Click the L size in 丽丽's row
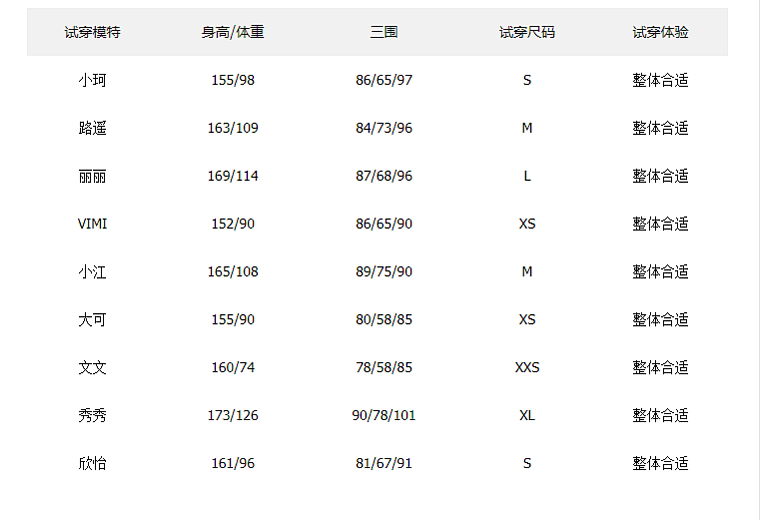This screenshot has height=520, width=760. click(x=527, y=176)
